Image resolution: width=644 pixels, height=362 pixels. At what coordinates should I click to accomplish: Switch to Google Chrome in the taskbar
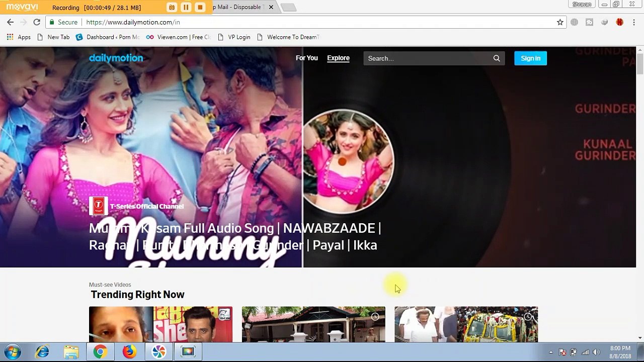[100, 352]
